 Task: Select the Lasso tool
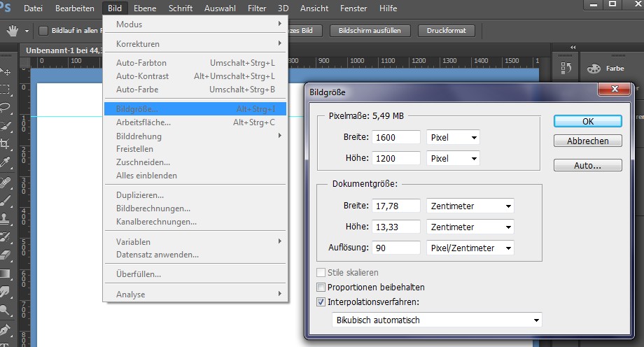[x=5, y=108]
